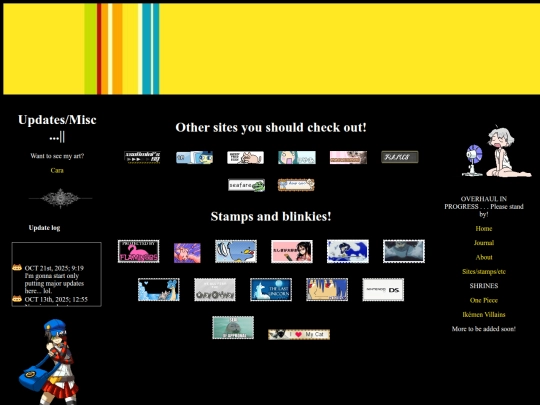
Task: Click the Other sites you should check out heading
Action: [x=271, y=127]
